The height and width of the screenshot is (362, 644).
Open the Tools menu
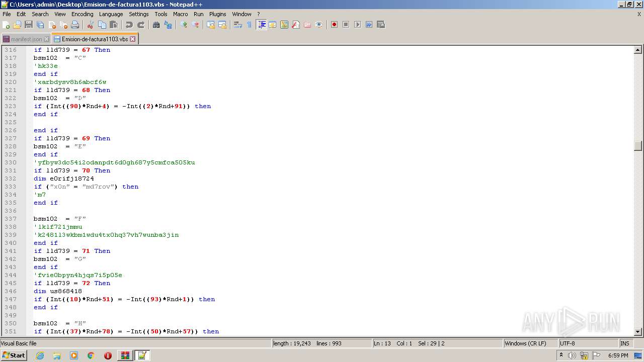(161, 14)
